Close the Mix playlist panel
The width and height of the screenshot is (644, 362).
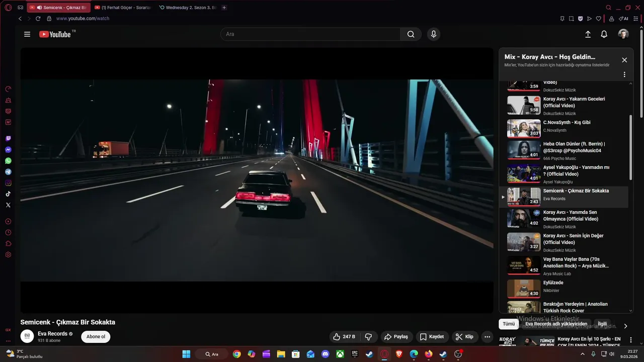[624, 60]
